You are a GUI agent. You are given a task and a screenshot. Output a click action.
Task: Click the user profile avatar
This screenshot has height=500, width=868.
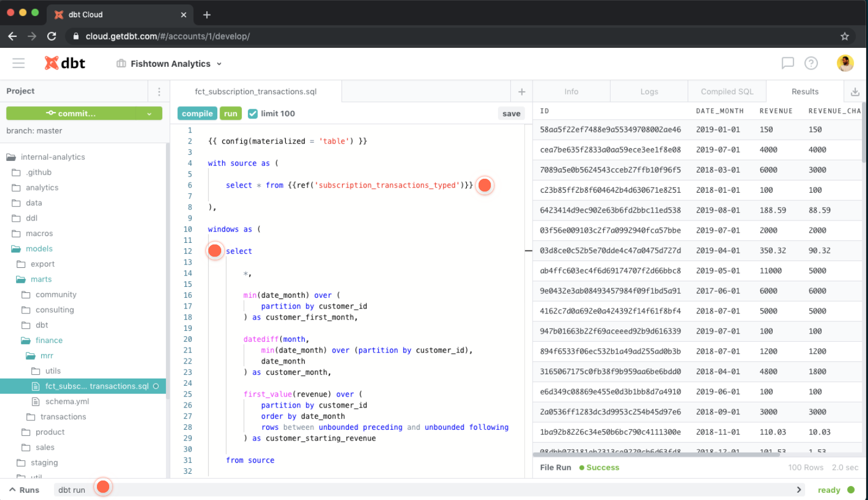[845, 63]
